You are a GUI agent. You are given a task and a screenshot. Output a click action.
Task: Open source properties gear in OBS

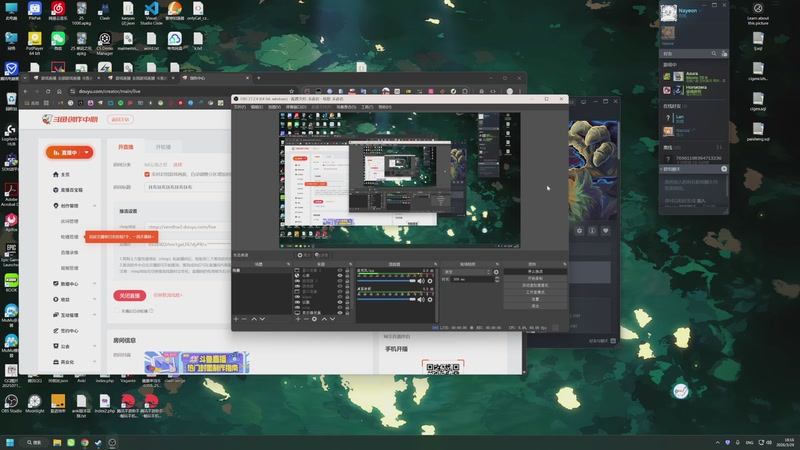click(x=314, y=319)
